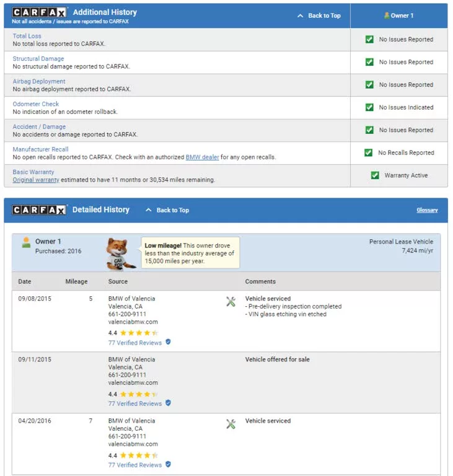
Task: Click the CARFAX logo in Detailed History header
Action: pyautogui.click(x=39, y=209)
